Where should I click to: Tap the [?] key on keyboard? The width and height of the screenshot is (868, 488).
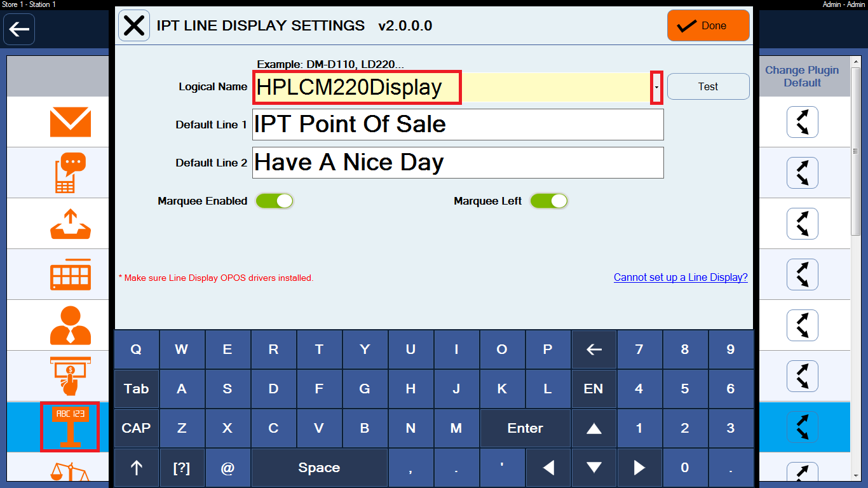(x=182, y=468)
